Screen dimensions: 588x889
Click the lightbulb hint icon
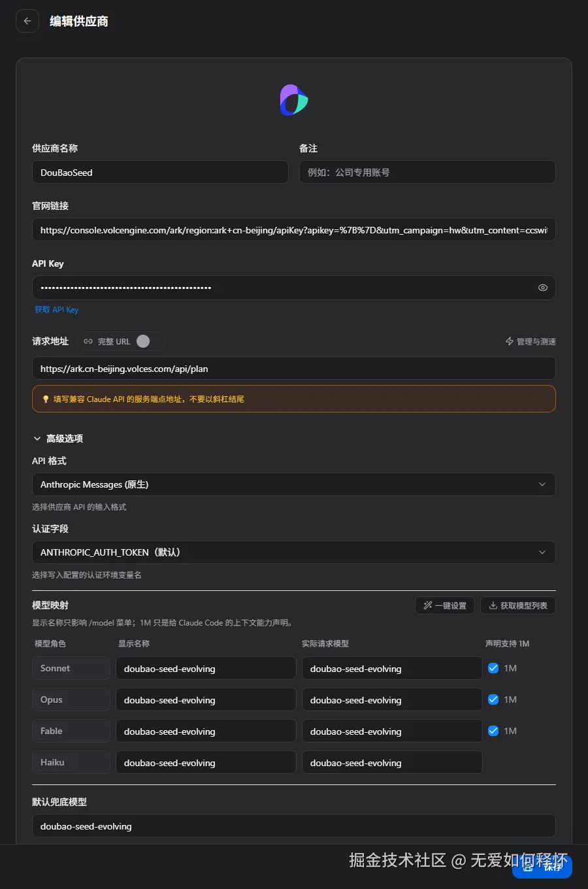46,399
